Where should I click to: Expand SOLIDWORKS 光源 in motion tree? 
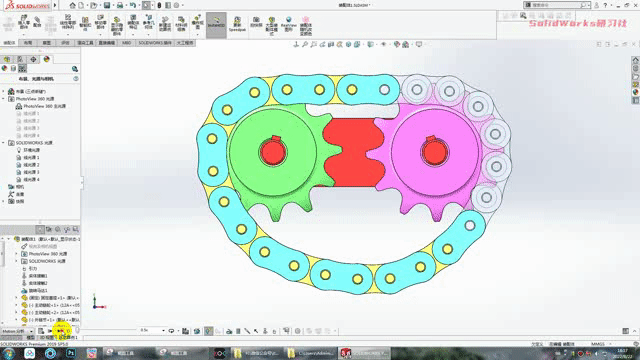(16, 261)
